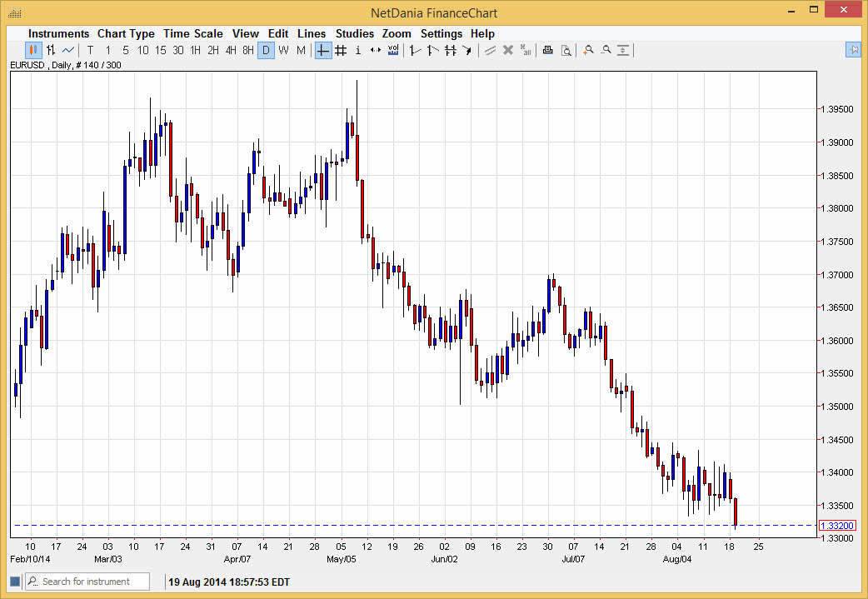868x599 pixels.
Task: Switch to line chart mode
Action: pos(67,50)
